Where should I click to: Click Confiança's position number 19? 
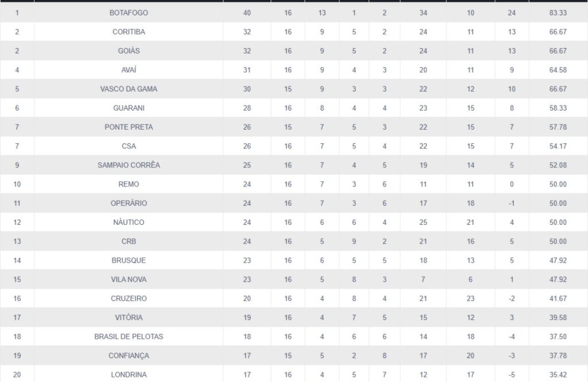coord(17,356)
